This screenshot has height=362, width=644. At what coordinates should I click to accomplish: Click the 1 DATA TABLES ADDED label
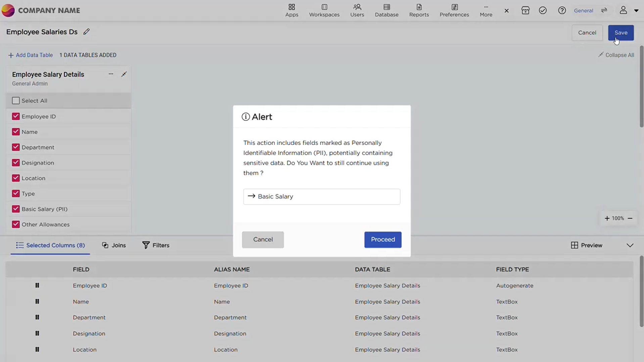coord(88,55)
